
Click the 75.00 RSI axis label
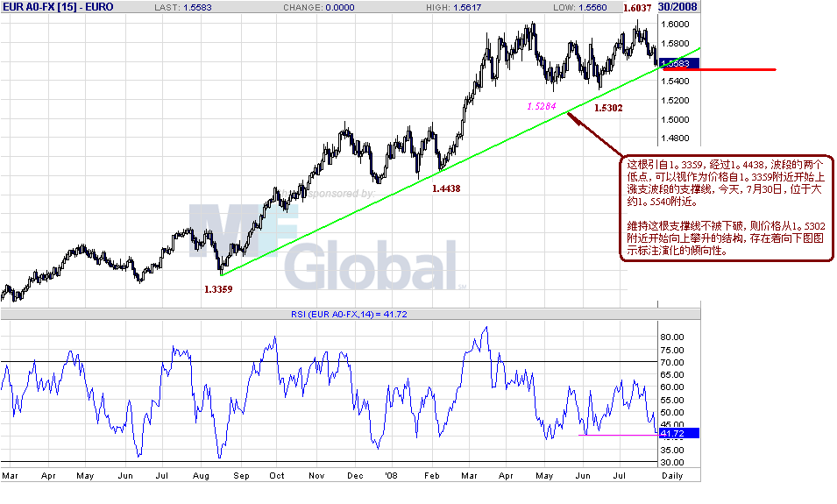point(672,351)
